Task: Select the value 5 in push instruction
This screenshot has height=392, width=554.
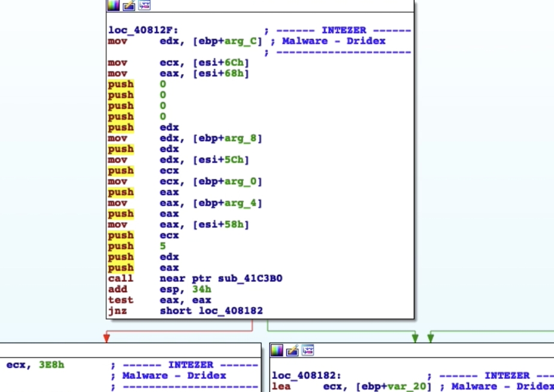Action: (163, 246)
